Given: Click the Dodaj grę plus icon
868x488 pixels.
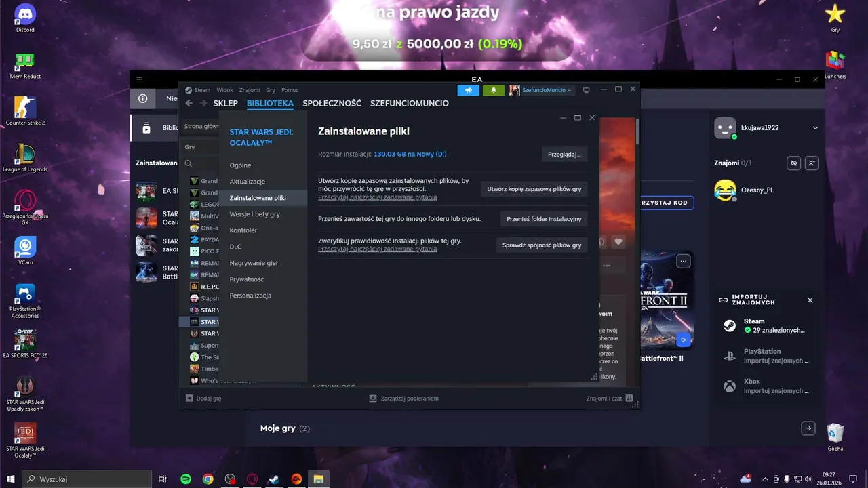Looking at the screenshot, I should 189,399.
